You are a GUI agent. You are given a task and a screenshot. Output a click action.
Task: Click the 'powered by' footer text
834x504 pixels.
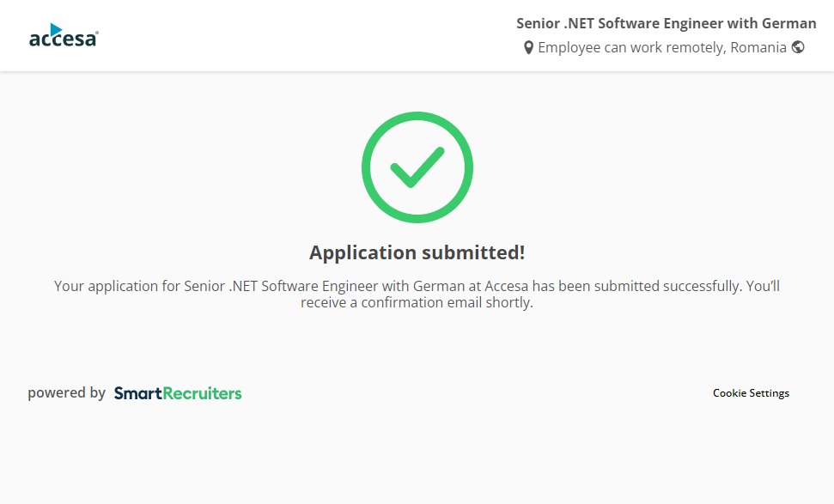point(66,393)
